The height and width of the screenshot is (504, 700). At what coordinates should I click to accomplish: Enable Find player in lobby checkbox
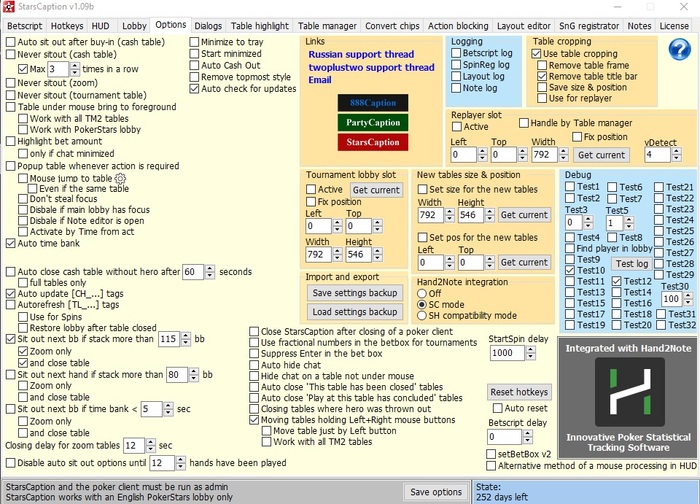point(570,249)
